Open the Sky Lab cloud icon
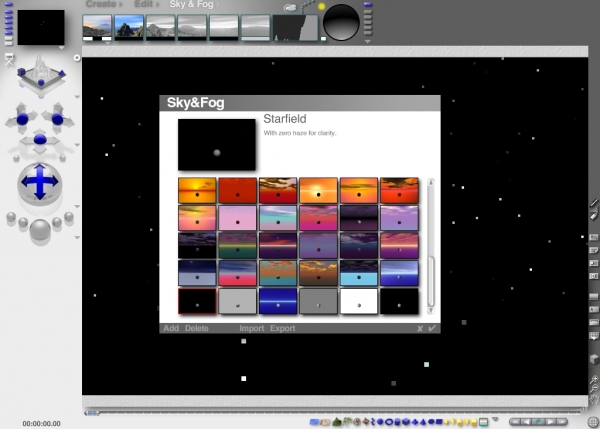The height and width of the screenshot is (429, 600). [x=290, y=8]
